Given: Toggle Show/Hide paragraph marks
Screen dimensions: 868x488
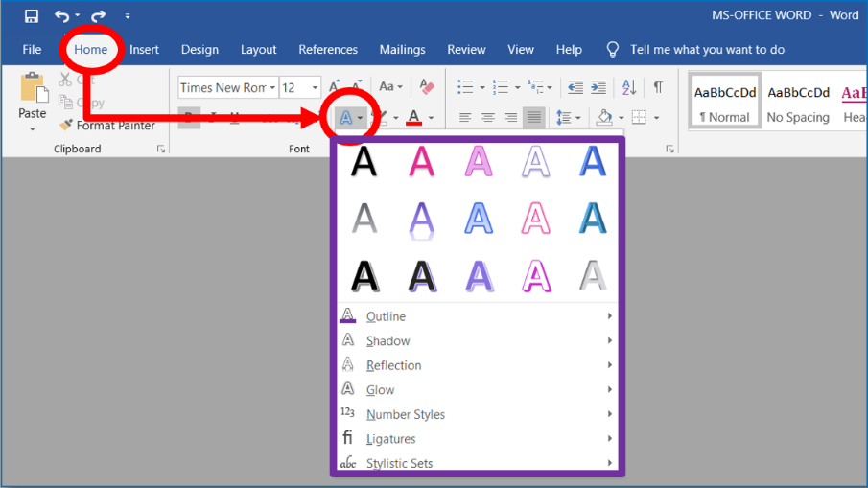Looking at the screenshot, I should (658, 87).
